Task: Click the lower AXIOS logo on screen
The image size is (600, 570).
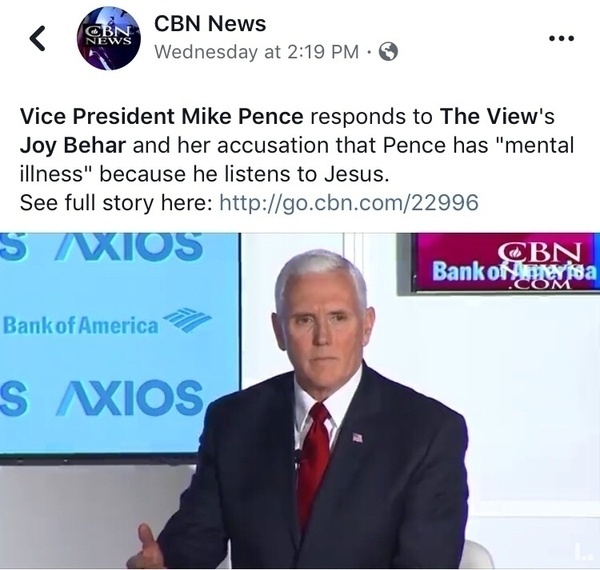Action: (110, 397)
